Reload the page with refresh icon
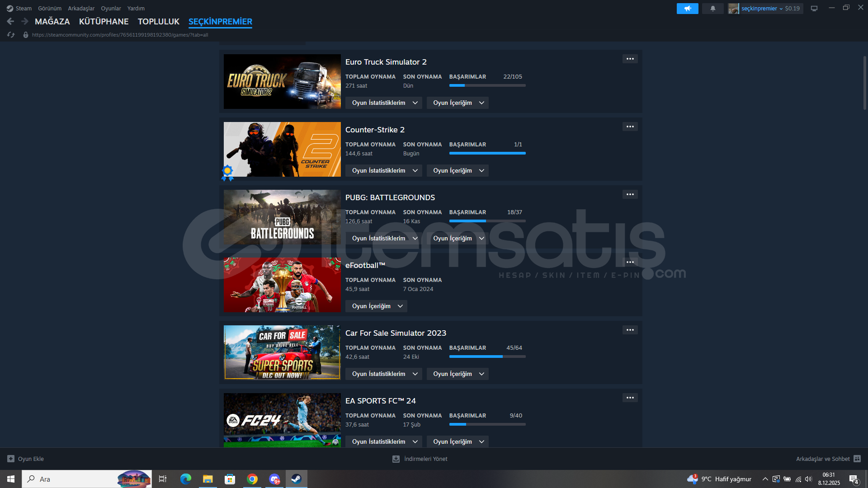Image resolution: width=868 pixels, height=488 pixels. click(11, 35)
